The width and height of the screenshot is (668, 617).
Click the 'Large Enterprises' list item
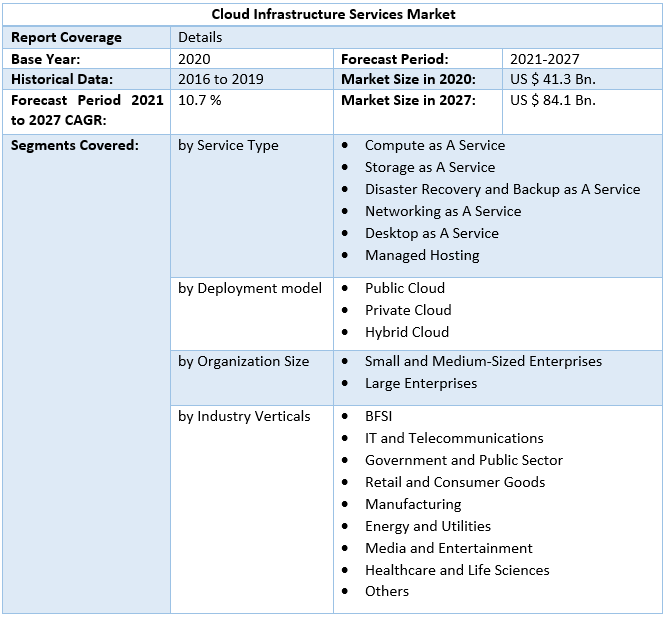[x=421, y=383]
